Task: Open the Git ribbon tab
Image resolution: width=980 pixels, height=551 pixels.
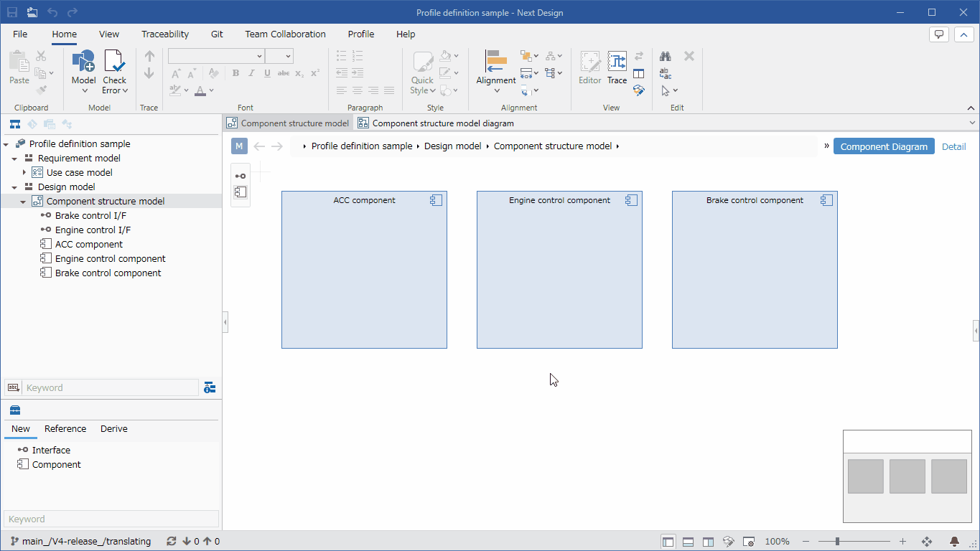Action: pos(217,34)
